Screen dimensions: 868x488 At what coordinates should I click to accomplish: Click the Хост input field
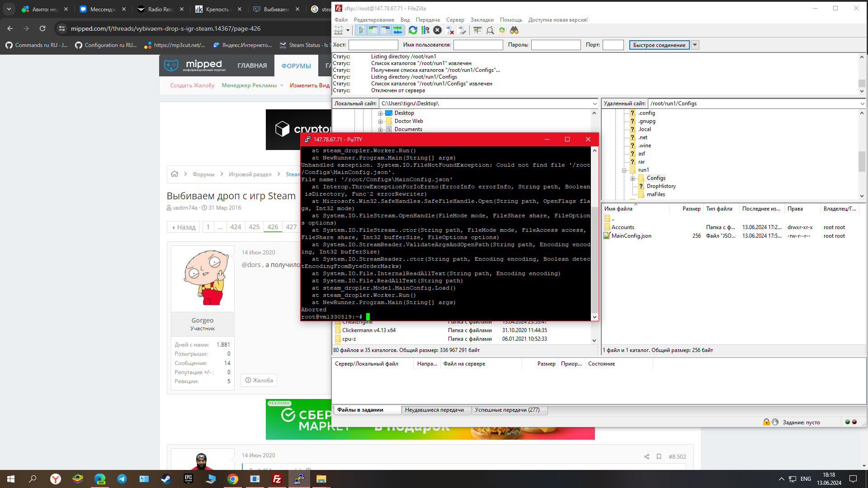click(x=373, y=45)
